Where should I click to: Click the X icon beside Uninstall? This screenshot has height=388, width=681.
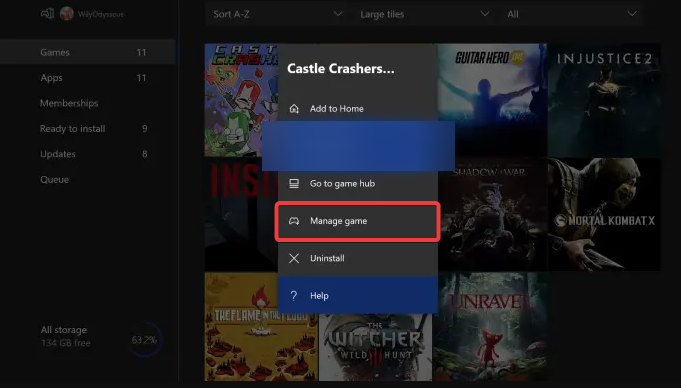point(294,259)
